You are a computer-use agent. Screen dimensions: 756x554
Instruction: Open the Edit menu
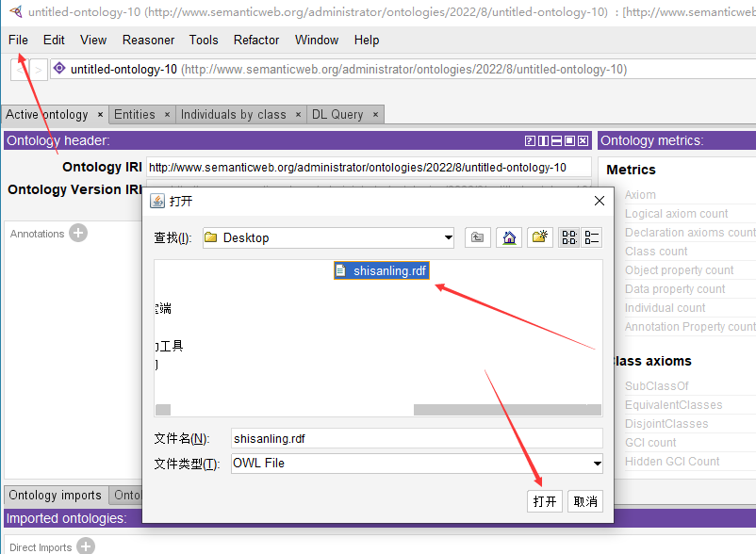(x=54, y=40)
